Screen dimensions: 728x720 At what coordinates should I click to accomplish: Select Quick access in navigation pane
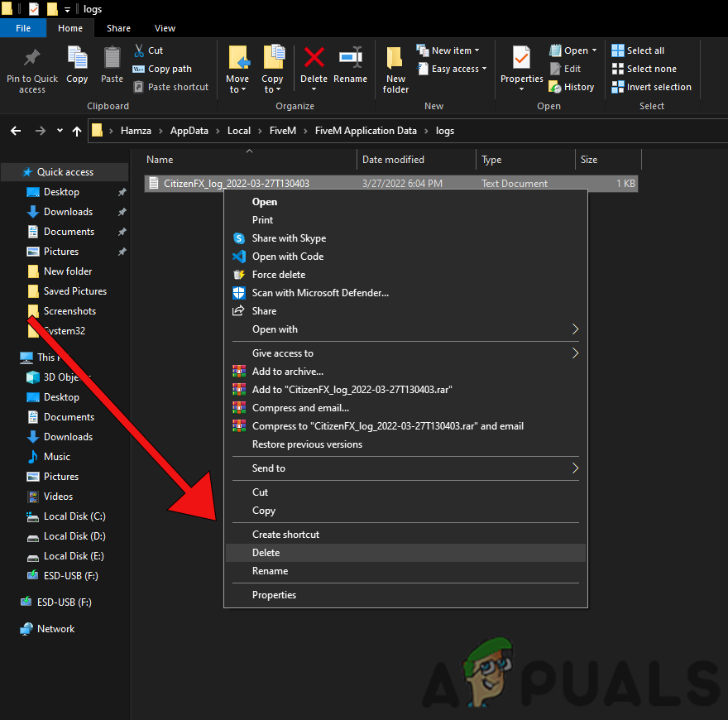tap(65, 172)
